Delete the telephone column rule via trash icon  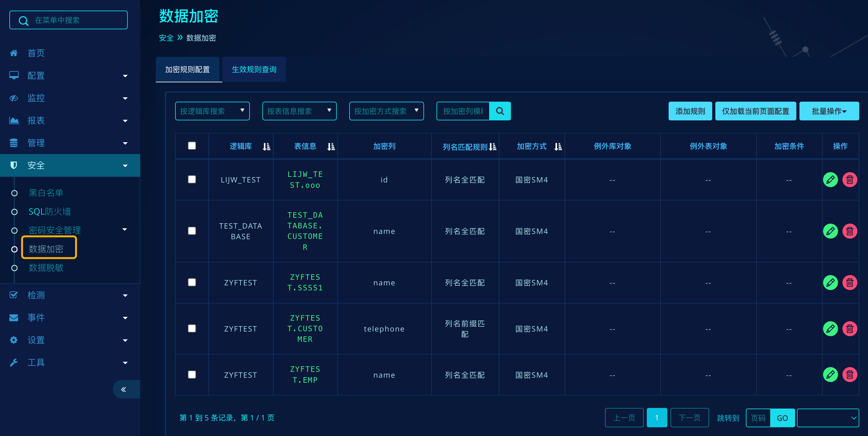(x=850, y=329)
